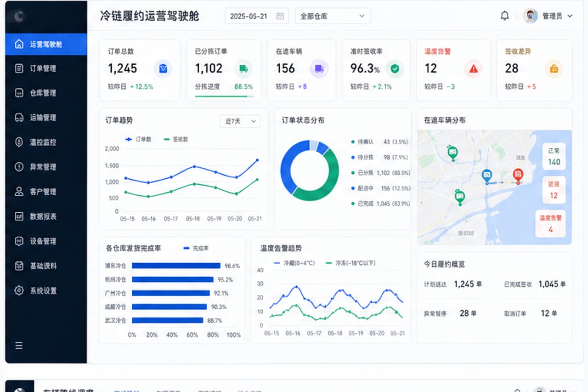Screen dimensions: 588x392
Task: Click the 分拣进度 progress bar
Action: 224,96
